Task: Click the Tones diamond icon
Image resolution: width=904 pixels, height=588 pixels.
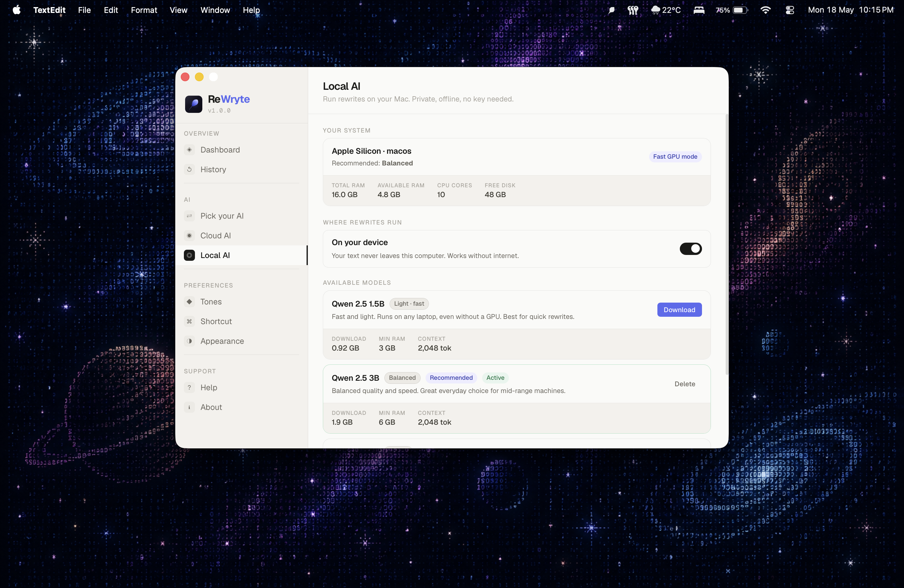Action: [x=189, y=302]
